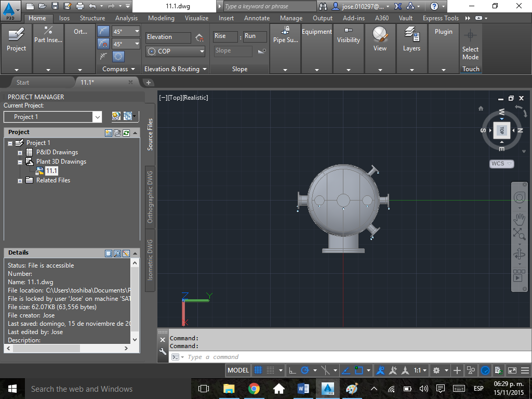
Task: Toggle the compass tick marks icon
Action: coord(103,56)
